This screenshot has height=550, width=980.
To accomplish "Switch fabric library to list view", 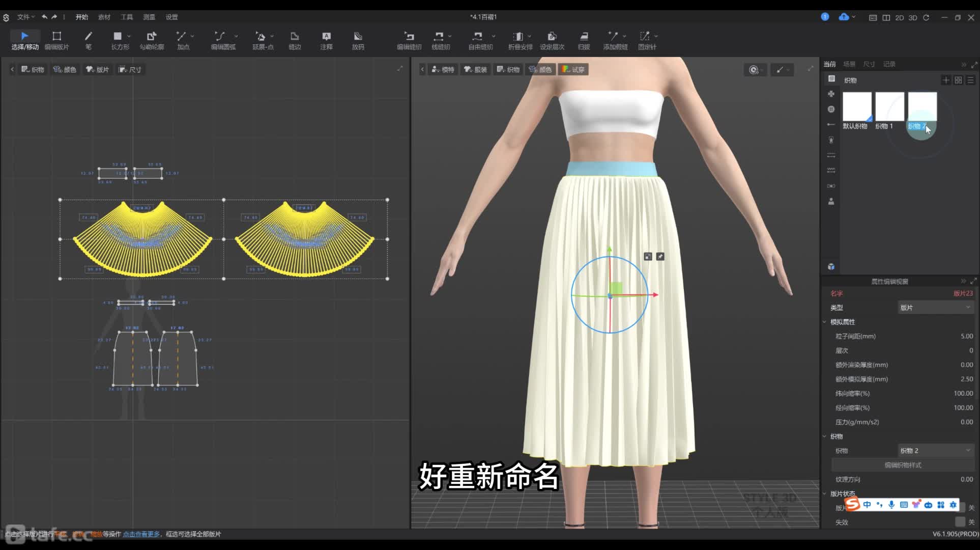I will click(970, 80).
